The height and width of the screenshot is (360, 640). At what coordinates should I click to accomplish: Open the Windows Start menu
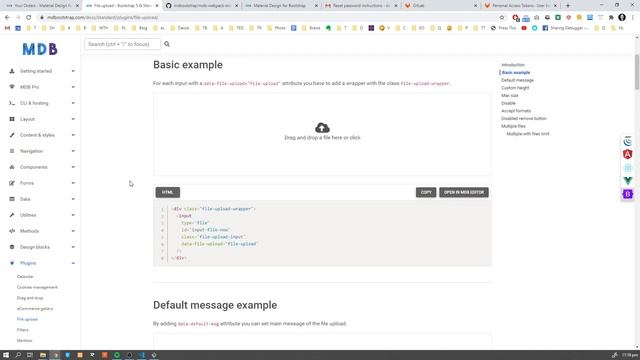tap(6, 355)
